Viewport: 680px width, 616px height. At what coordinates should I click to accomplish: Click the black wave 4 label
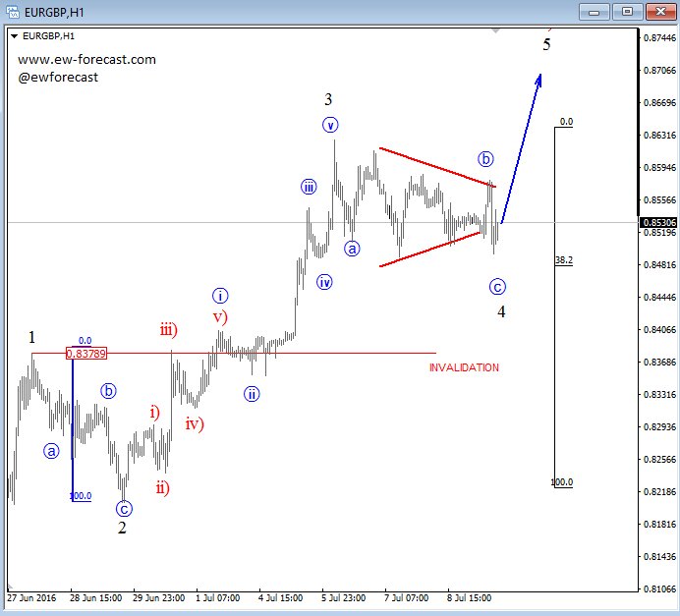pos(501,311)
